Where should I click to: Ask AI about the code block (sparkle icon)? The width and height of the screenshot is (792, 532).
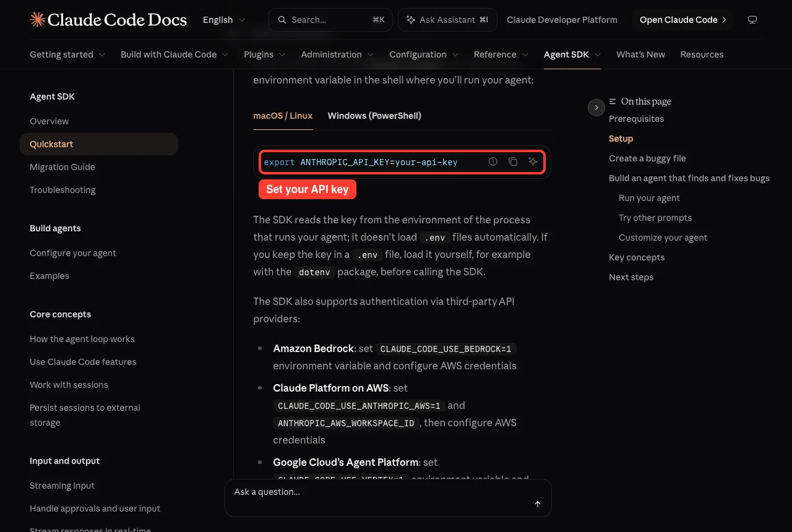pos(533,161)
